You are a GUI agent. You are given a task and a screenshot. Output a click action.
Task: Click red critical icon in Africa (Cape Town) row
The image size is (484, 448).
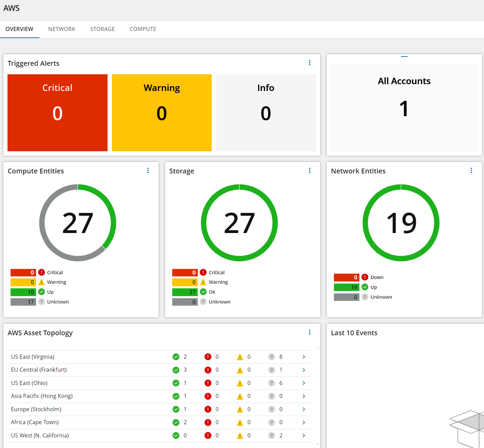(x=208, y=422)
